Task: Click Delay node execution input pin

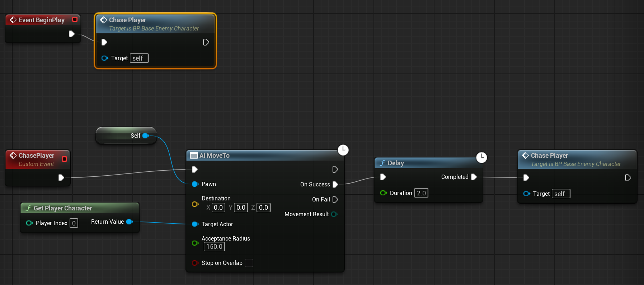Action: (383, 177)
